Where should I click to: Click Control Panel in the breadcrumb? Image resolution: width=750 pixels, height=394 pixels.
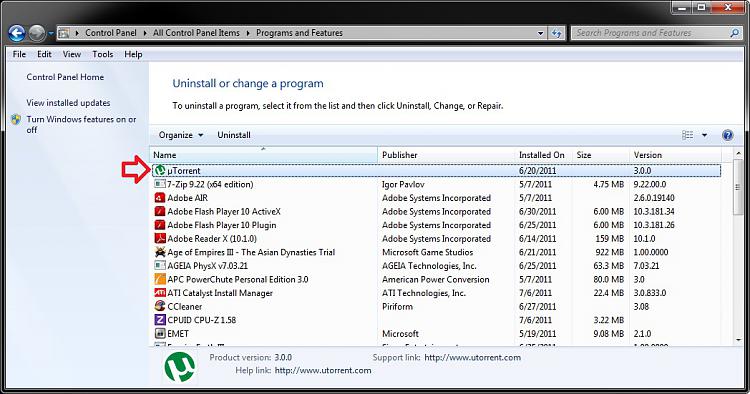pos(111,33)
